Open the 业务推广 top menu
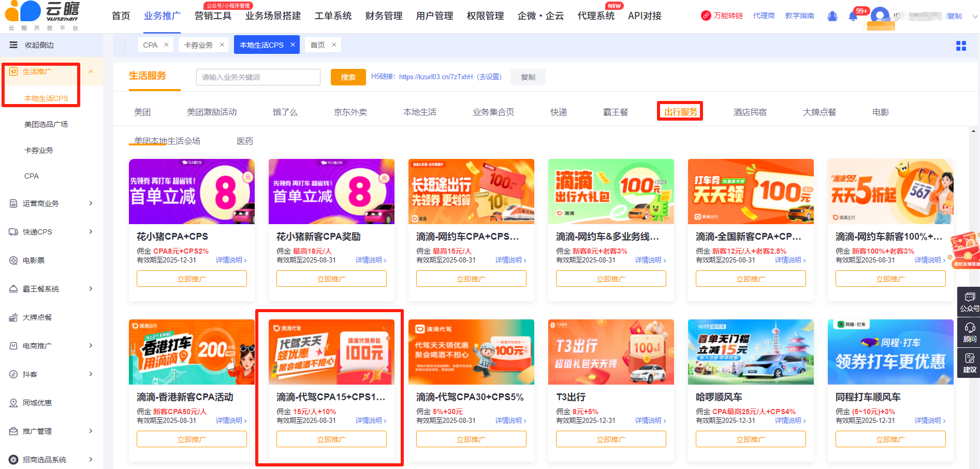The height and width of the screenshot is (469, 980). (x=162, y=16)
